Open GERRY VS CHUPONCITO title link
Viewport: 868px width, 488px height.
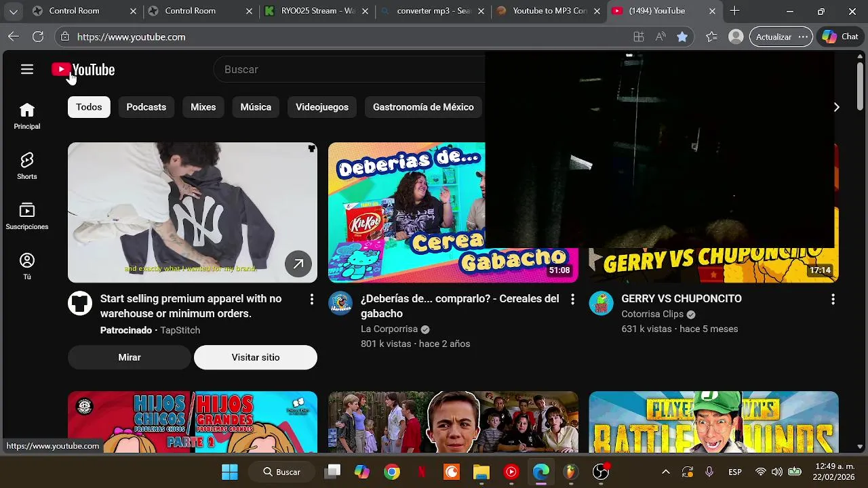682,298
